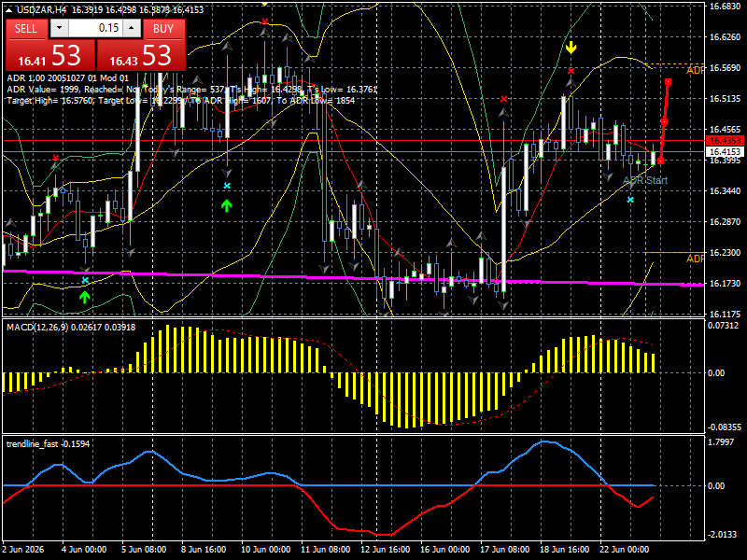Select the leftmost green up arrow
Image resolution: width=747 pixels, height=560 pixels.
(85, 297)
